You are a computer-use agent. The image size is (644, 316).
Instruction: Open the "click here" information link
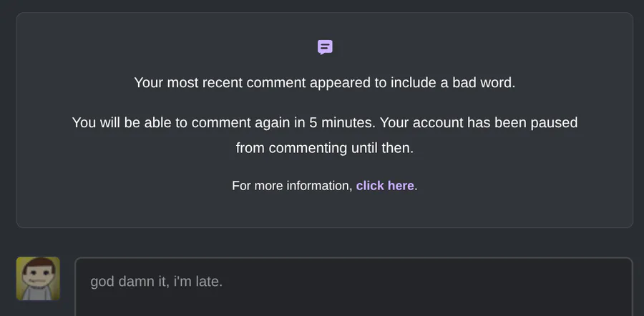[x=385, y=186]
